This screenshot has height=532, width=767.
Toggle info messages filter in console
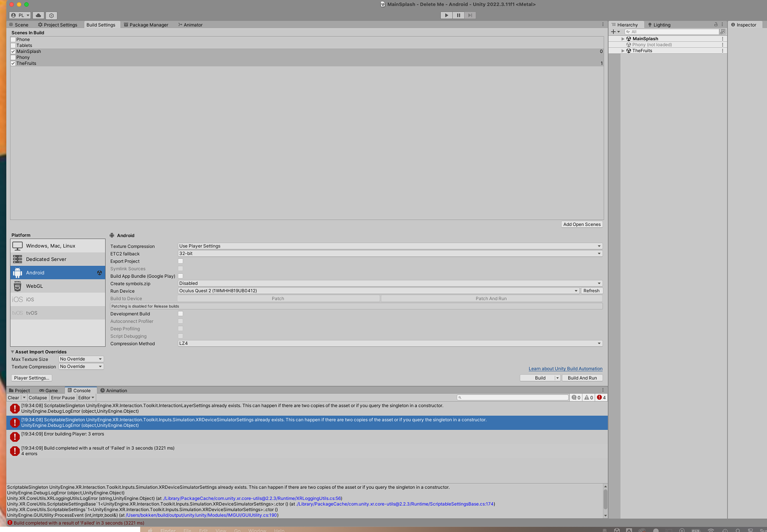click(576, 398)
